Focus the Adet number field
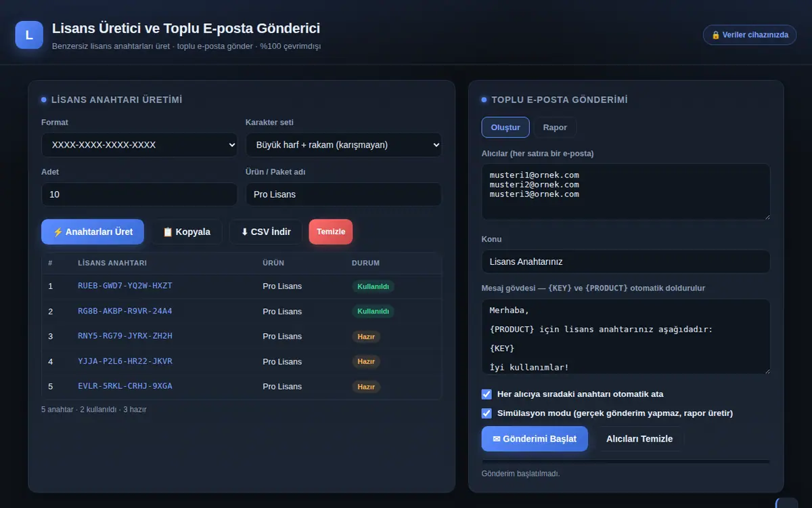 [139, 194]
